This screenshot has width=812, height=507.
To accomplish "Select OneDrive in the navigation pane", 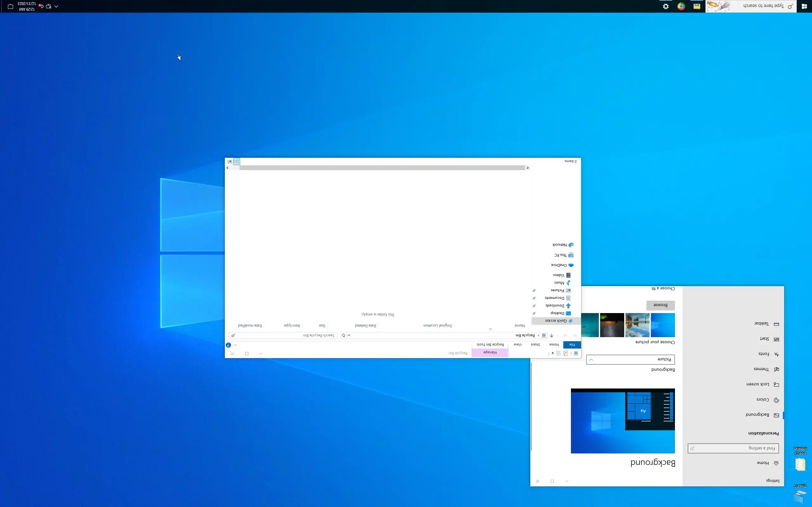I will [x=559, y=265].
